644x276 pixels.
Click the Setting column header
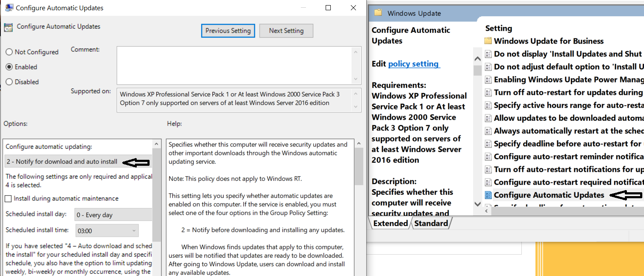pos(498,28)
